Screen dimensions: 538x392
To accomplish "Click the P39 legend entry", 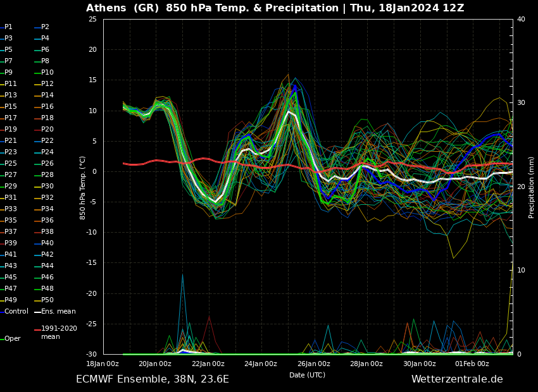I will [x=11, y=243].
